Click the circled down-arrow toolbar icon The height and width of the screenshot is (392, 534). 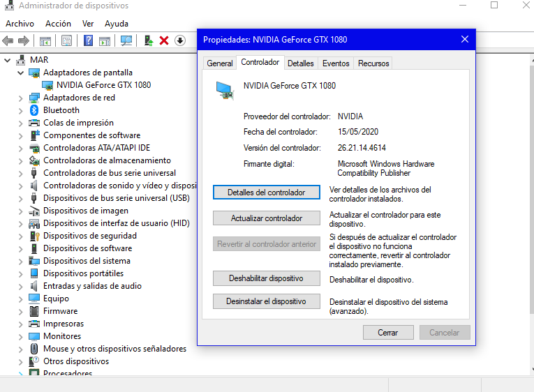click(x=180, y=40)
